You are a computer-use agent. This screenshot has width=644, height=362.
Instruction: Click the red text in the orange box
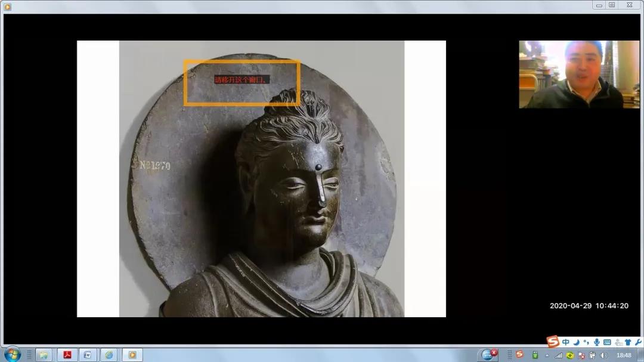click(x=242, y=79)
